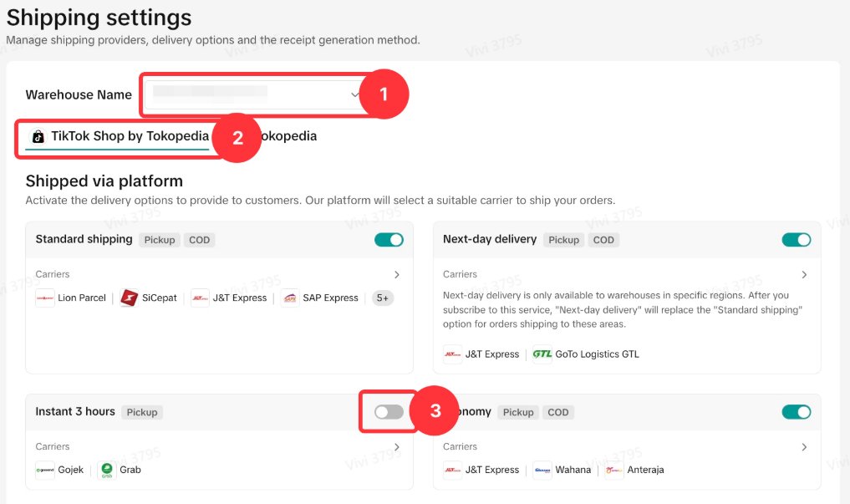Click the Grab carrier icon

coord(106,470)
